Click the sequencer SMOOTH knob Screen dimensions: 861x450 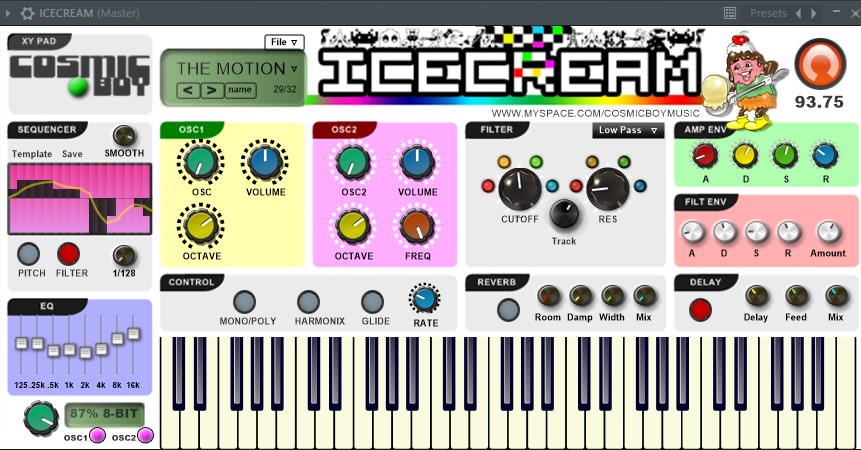[124, 136]
